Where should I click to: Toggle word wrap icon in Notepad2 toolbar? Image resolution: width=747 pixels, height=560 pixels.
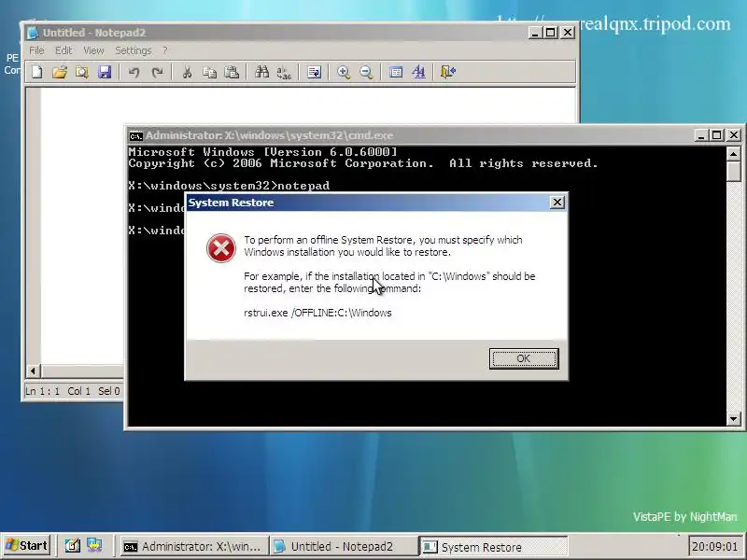pos(314,72)
